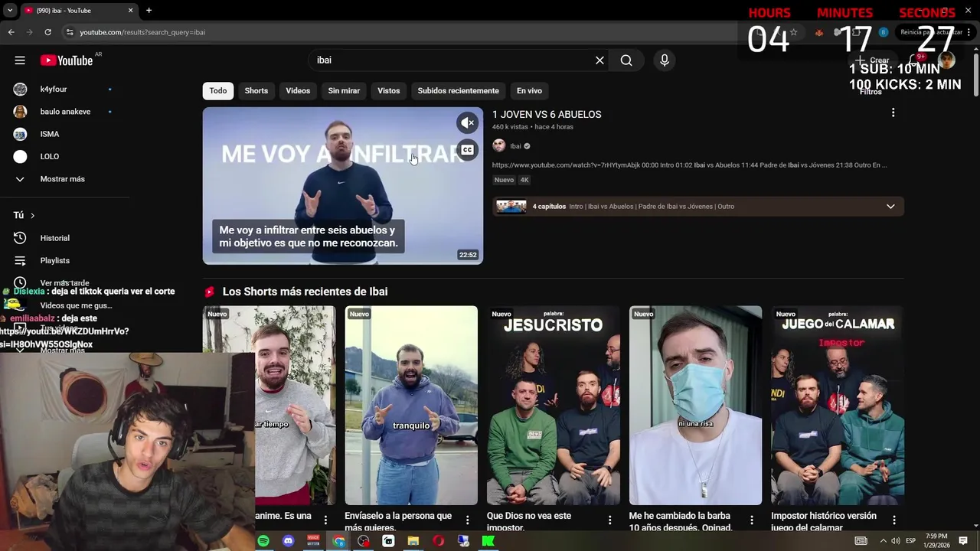Image resolution: width=980 pixels, height=551 pixels.
Task: Clear the search text with X
Action: [x=599, y=60]
